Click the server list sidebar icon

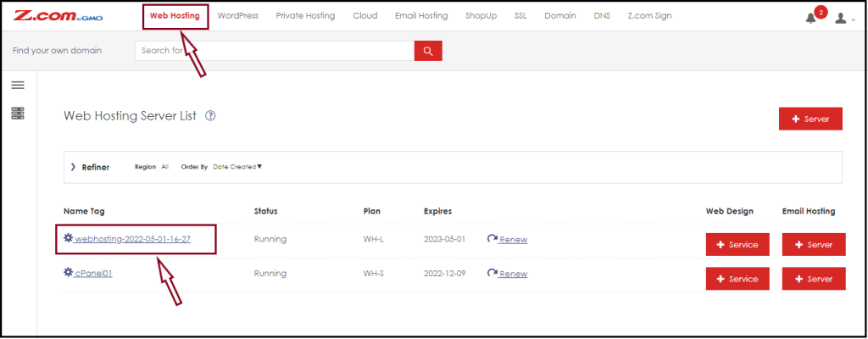click(x=17, y=113)
